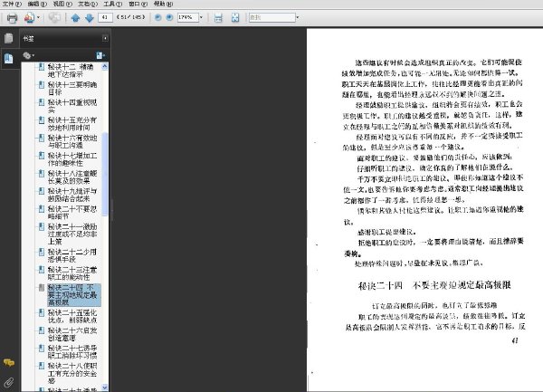
Task: Click the scrolling mode toolbar icon
Action: tap(218, 18)
